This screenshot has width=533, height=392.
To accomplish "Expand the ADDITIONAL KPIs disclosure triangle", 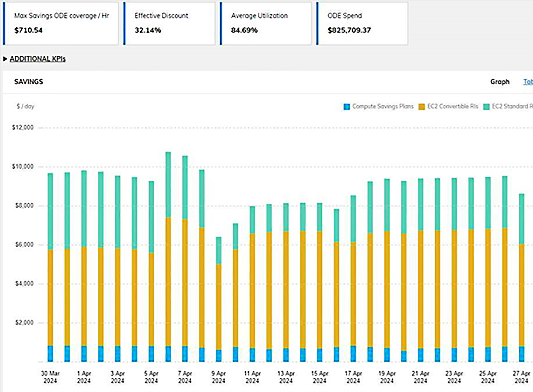I will [x=5, y=59].
